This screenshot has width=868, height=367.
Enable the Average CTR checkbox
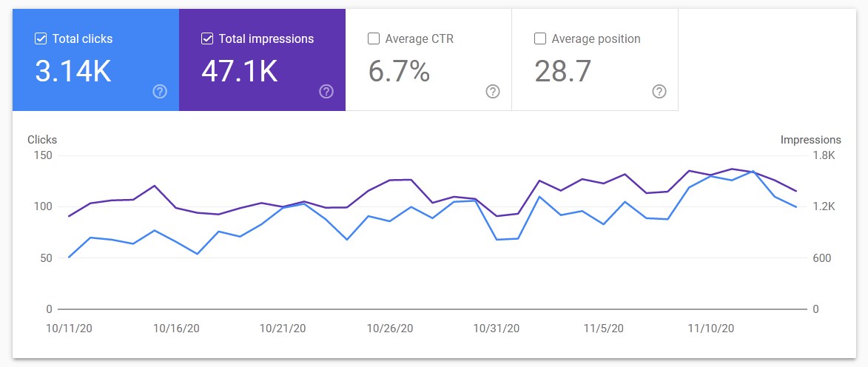[x=374, y=38]
